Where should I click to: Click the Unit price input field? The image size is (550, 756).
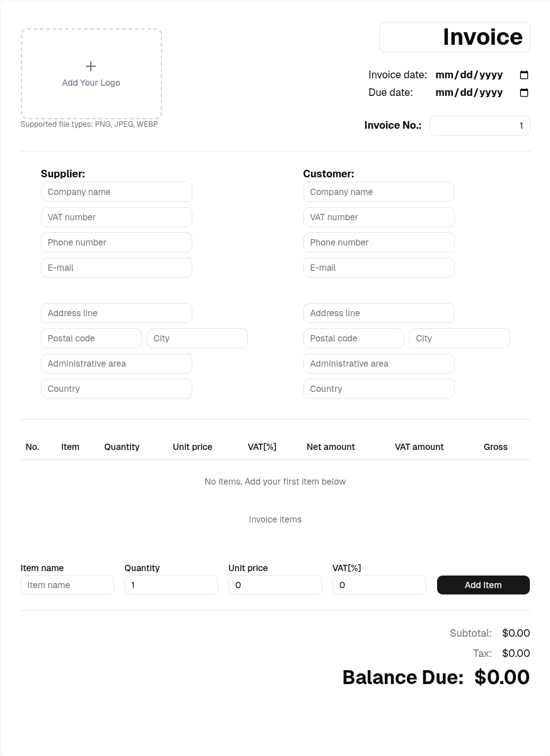pos(275,585)
